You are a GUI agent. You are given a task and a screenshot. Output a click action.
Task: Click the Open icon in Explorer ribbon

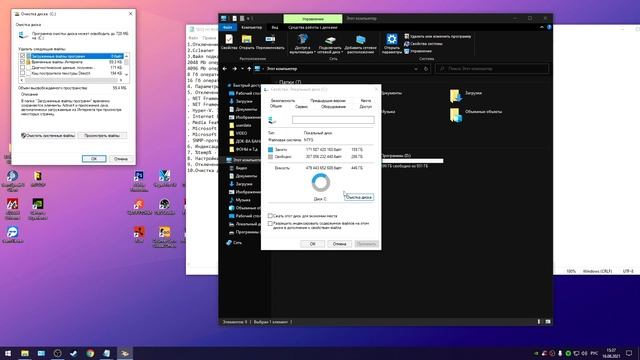click(x=247, y=39)
